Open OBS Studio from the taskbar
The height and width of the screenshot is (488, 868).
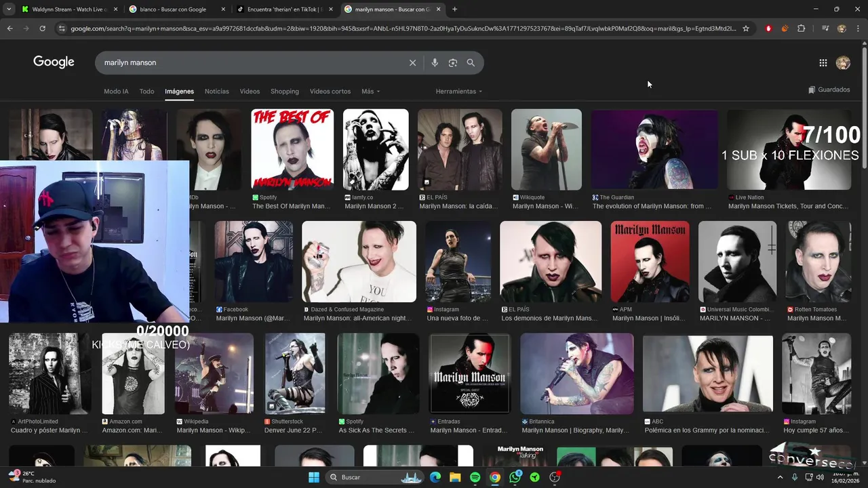coord(555,477)
